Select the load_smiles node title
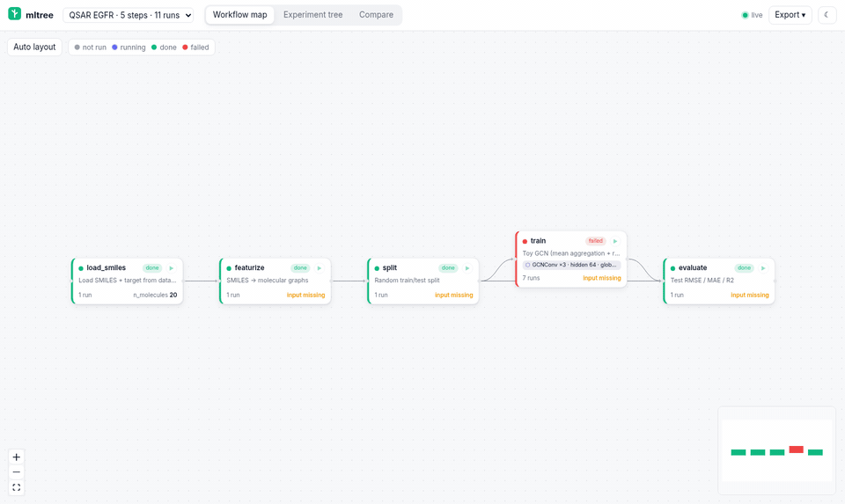 pos(107,267)
